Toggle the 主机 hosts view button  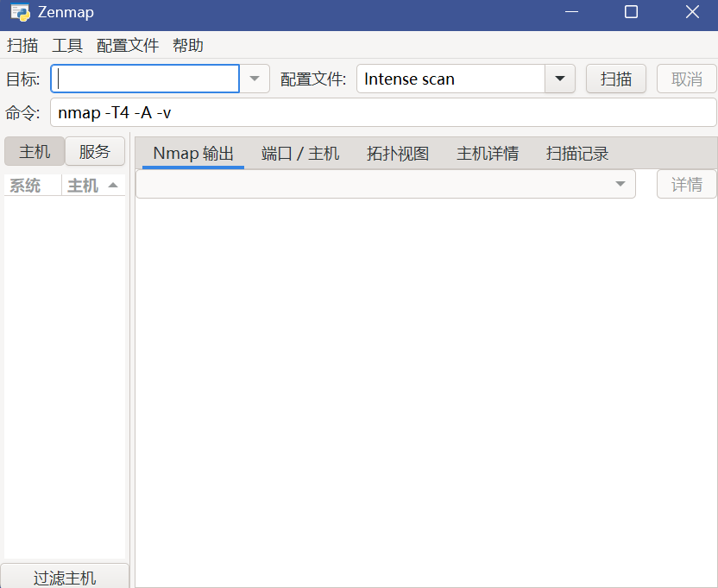(x=35, y=152)
